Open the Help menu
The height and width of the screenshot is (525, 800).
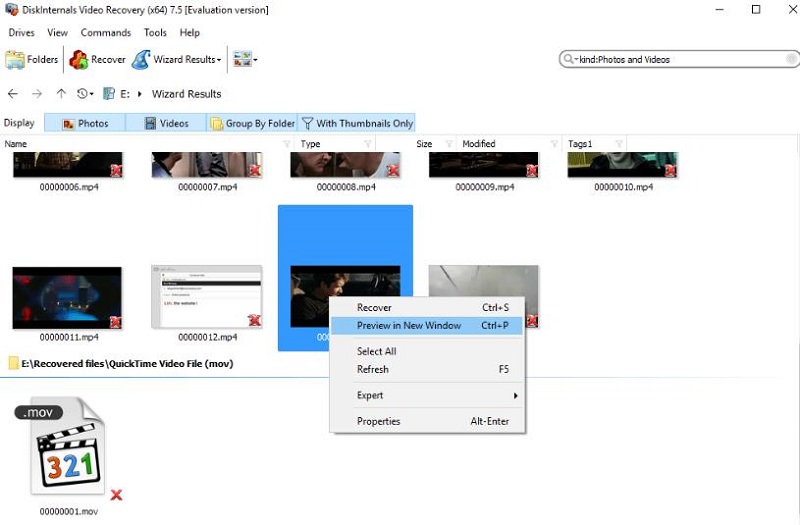[x=189, y=33]
